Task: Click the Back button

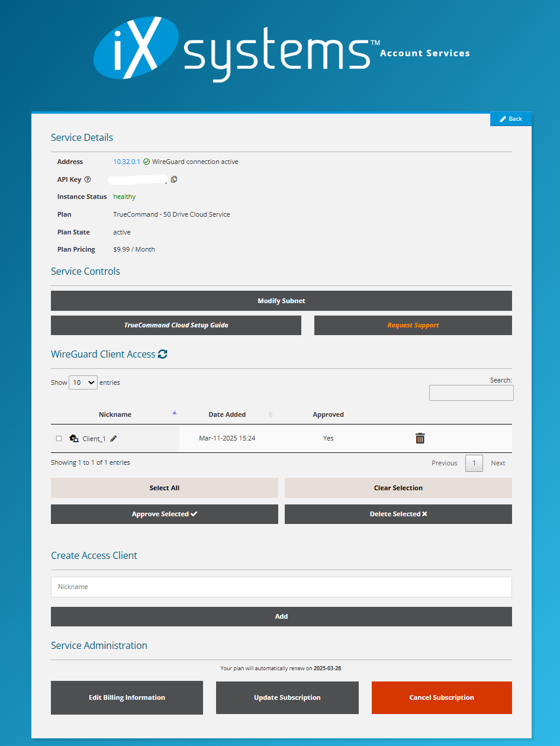Action: (x=510, y=118)
